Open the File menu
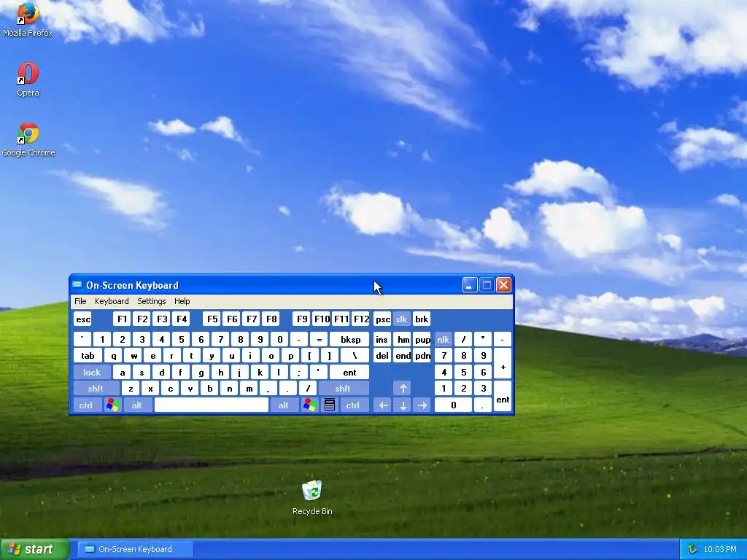 tap(80, 301)
